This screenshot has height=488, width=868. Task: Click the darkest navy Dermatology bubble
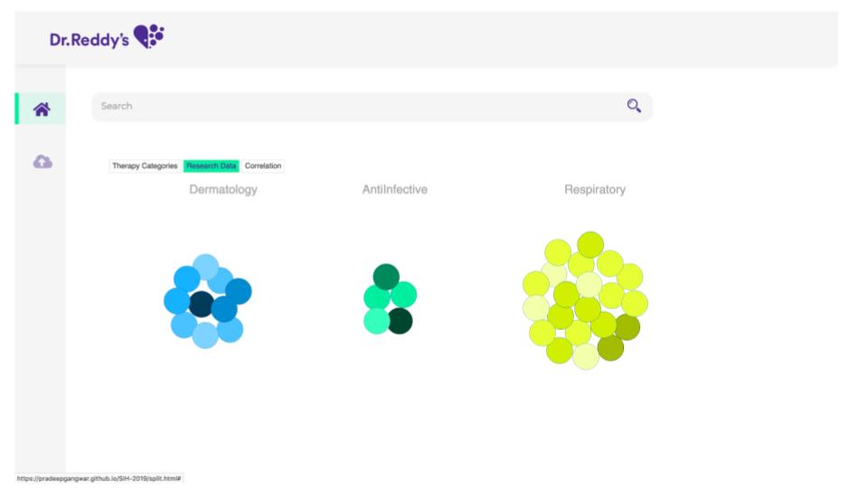[x=202, y=304]
